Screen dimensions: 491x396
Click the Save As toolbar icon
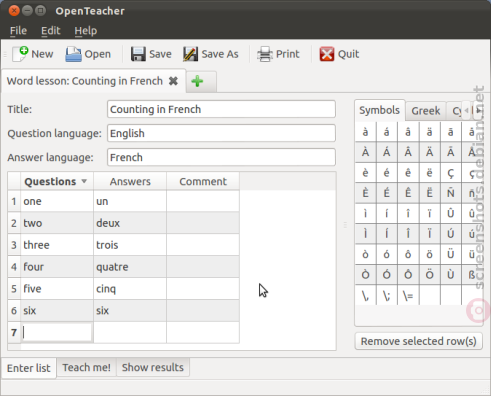pyautogui.click(x=190, y=54)
